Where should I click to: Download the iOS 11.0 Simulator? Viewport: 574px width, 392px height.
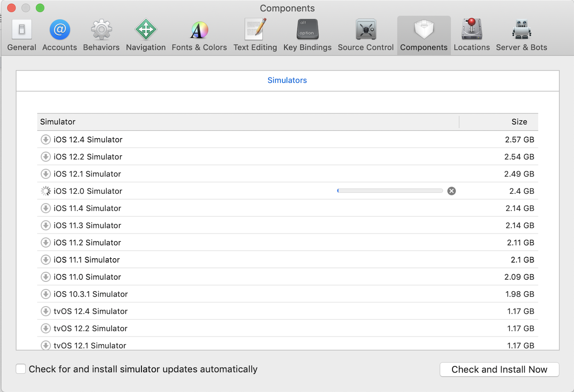tap(46, 277)
